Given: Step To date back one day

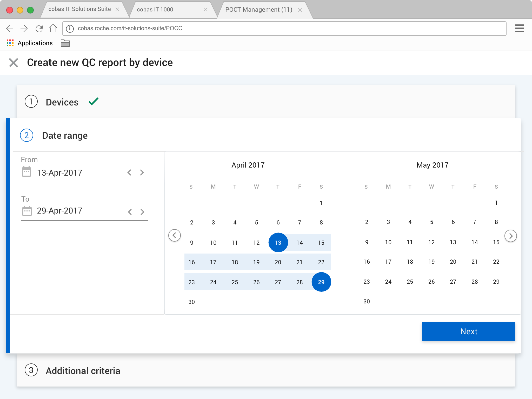Looking at the screenshot, I should coord(130,212).
